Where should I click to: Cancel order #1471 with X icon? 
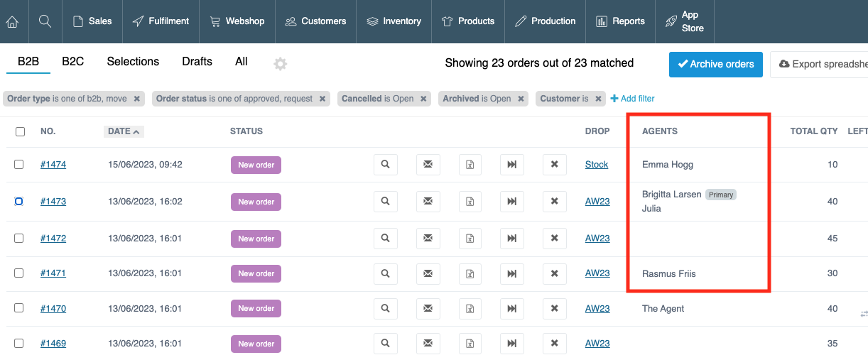pyautogui.click(x=555, y=273)
